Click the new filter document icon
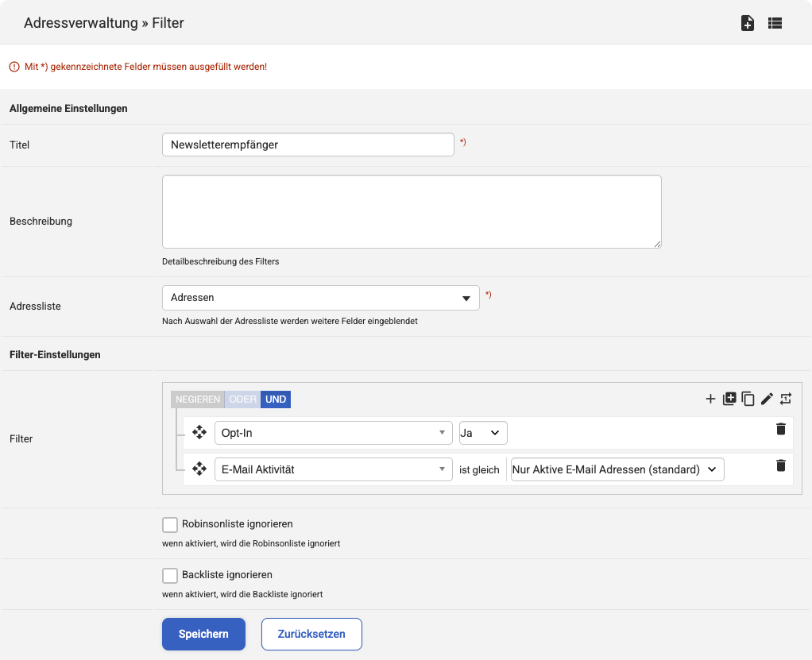Viewport: 812px width, 660px height. (x=748, y=23)
